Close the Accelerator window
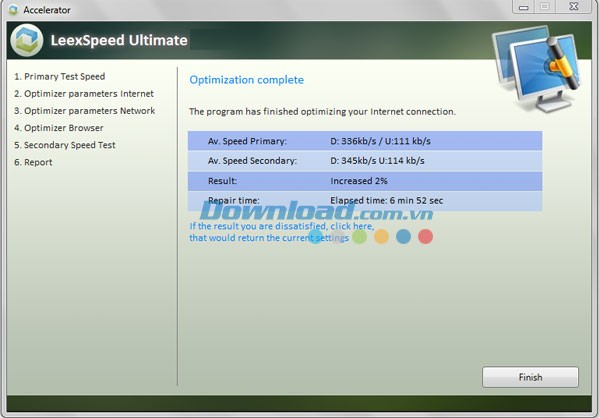 (576, 7)
